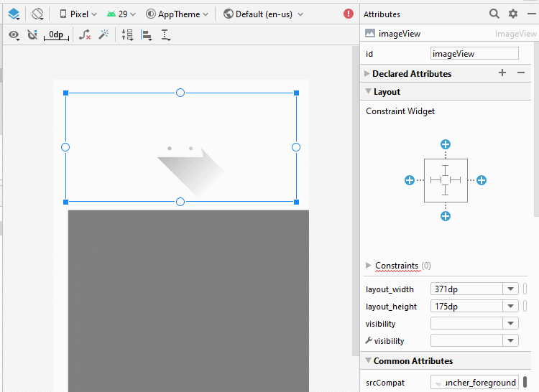Click the left constraint anchor circle

tap(65, 147)
